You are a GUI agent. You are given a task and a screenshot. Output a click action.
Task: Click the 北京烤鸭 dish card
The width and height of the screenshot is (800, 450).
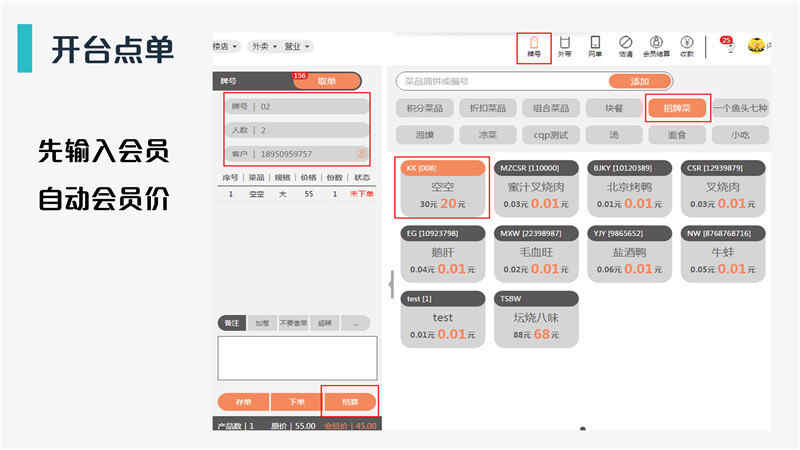[629, 188]
